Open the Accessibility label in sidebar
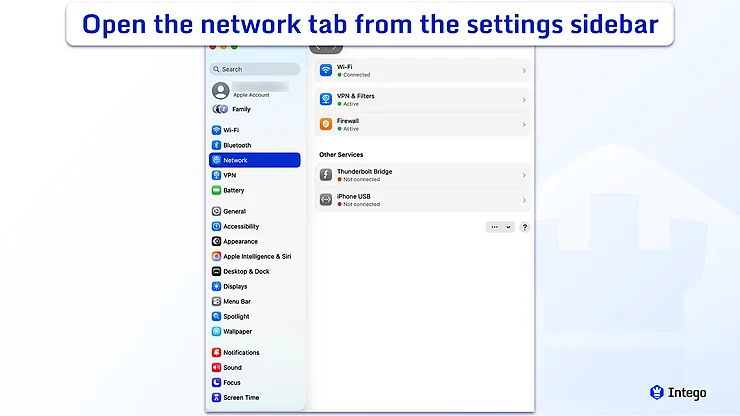 (241, 227)
